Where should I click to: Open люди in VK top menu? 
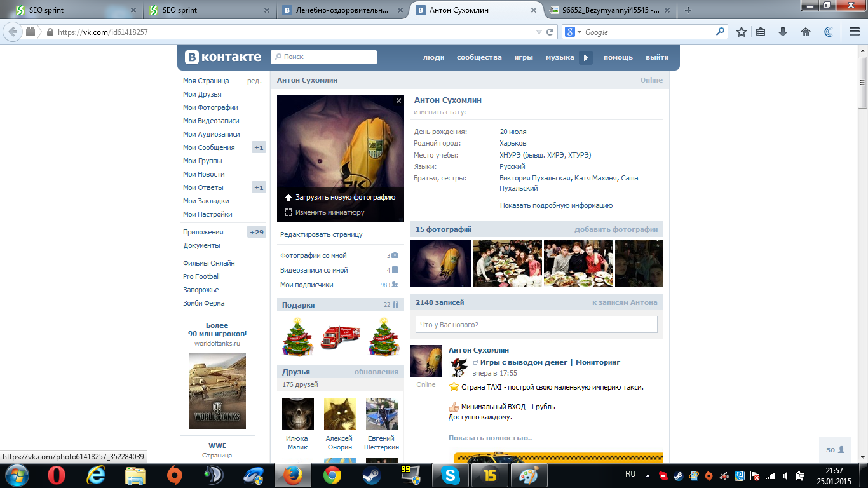point(434,57)
